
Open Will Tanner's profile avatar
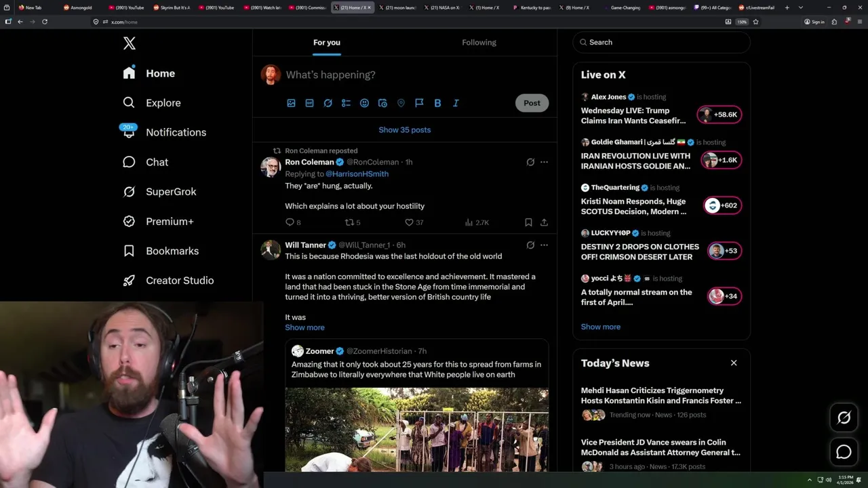click(x=271, y=249)
